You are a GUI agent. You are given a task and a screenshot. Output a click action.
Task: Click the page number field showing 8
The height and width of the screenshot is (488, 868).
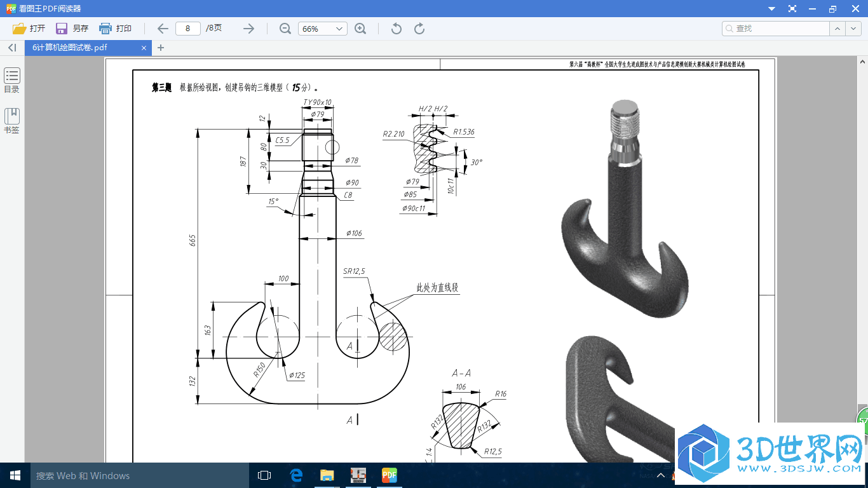(x=188, y=29)
